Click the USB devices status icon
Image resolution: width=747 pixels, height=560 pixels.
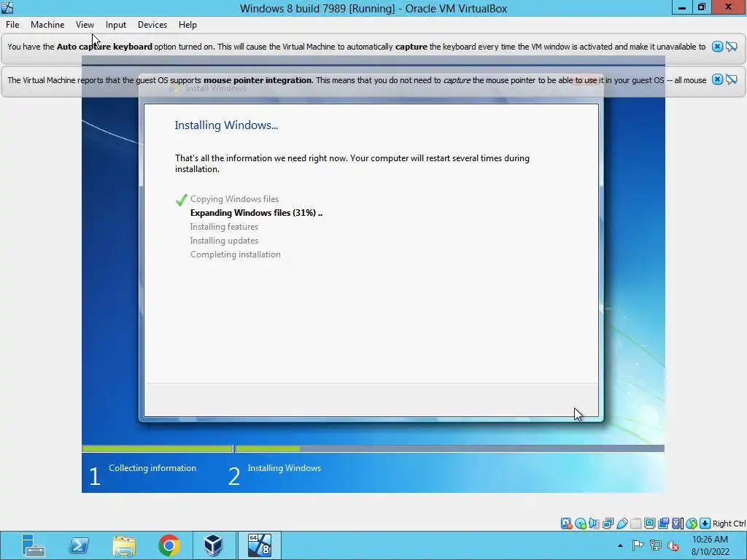(622, 524)
